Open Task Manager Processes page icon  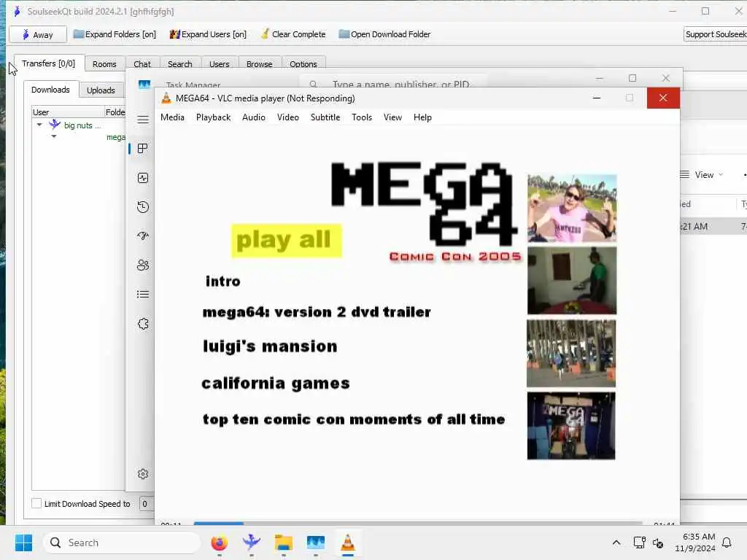142,149
